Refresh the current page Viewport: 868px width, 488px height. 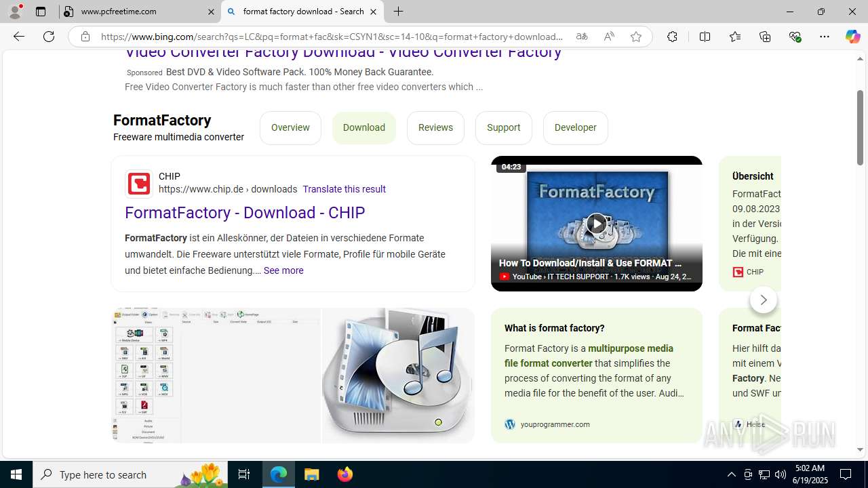49,37
